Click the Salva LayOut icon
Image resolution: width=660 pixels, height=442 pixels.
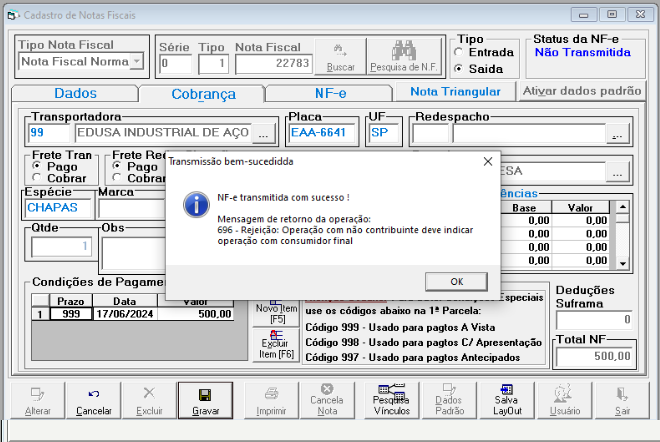tap(507, 389)
